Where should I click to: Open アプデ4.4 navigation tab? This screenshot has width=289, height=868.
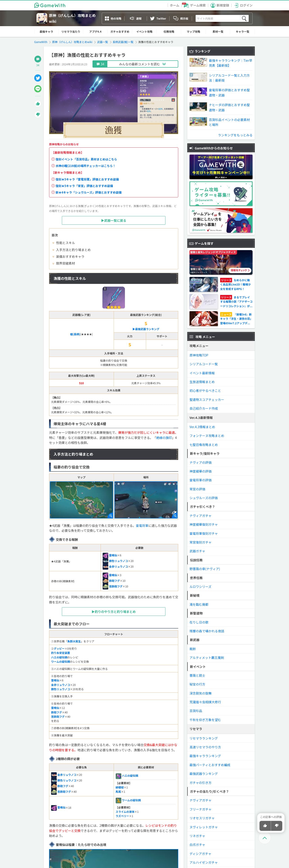click(x=95, y=32)
